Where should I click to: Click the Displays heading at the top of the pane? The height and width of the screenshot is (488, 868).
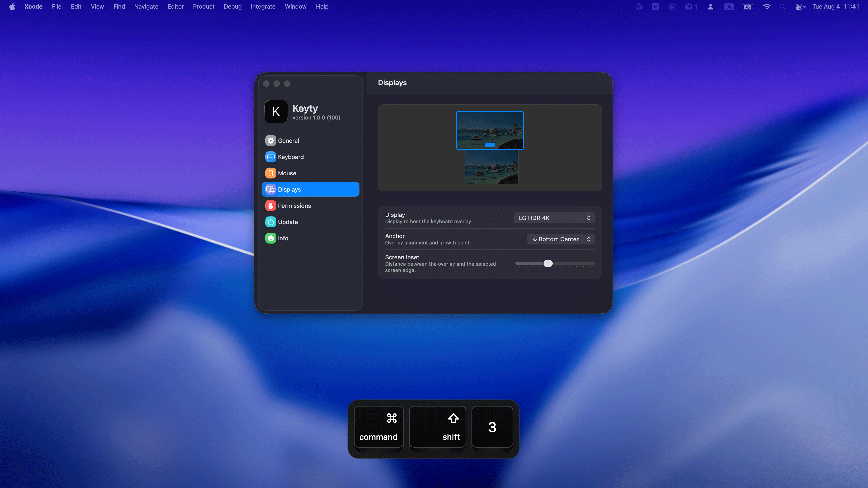pos(392,83)
